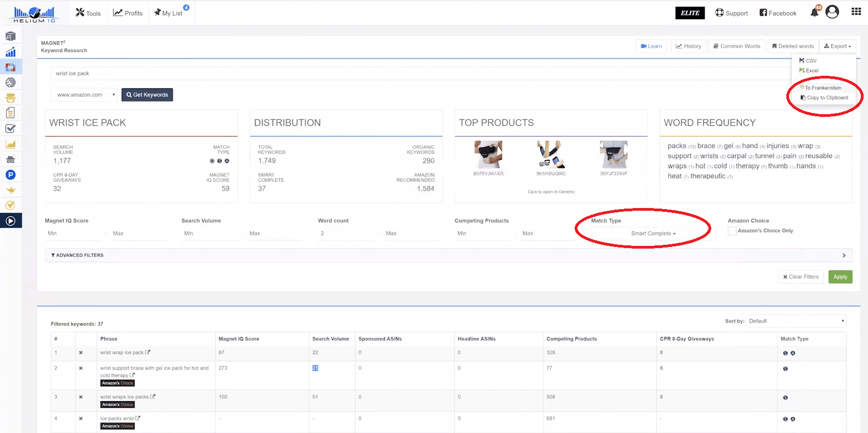The width and height of the screenshot is (868, 433).
Task: Click Magnet IQ Score Min field
Action: tap(74, 234)
